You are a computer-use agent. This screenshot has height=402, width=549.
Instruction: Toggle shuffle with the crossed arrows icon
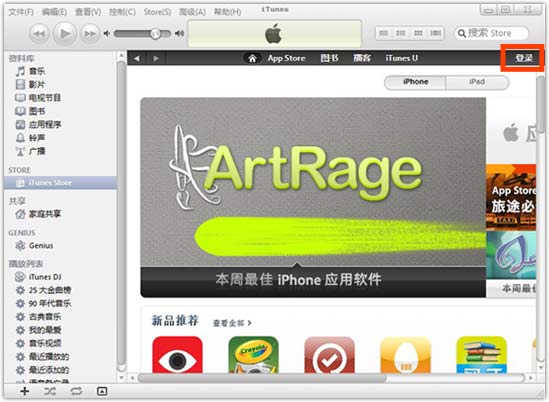coord(50,391)
